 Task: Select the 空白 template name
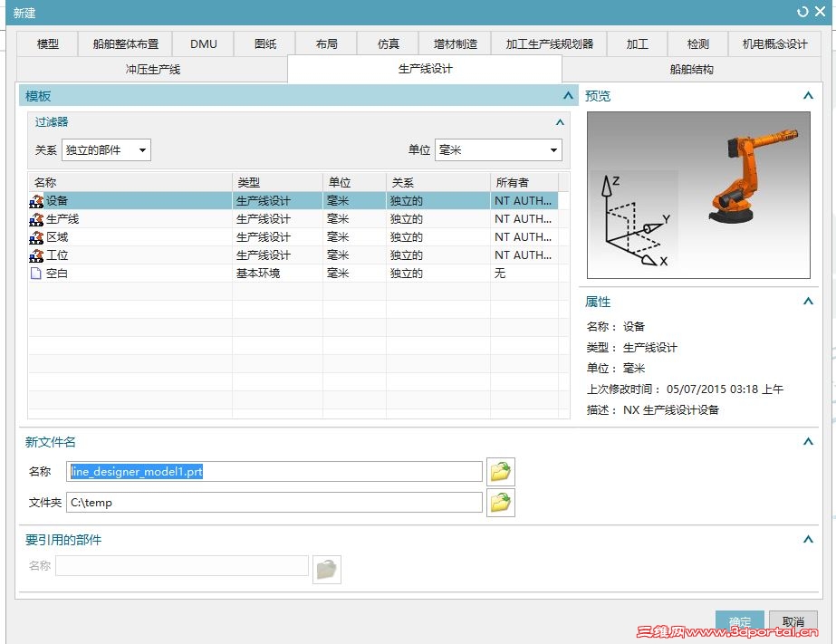[x=56, y=274]
